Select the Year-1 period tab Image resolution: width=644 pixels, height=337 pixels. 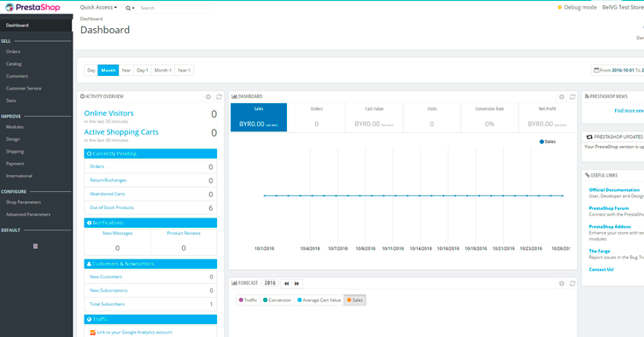pos(184,70)
